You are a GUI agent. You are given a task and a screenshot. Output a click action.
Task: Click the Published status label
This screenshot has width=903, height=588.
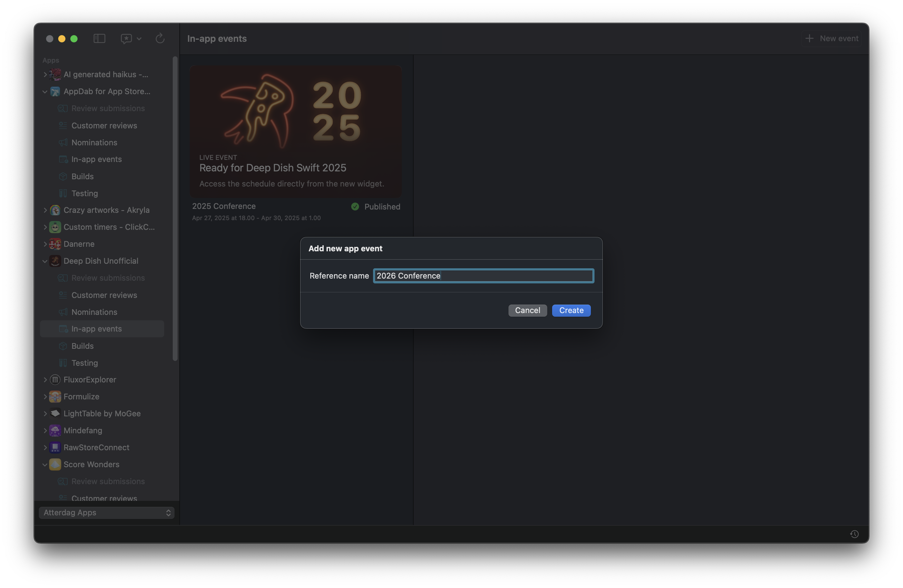tap(382, 206)
